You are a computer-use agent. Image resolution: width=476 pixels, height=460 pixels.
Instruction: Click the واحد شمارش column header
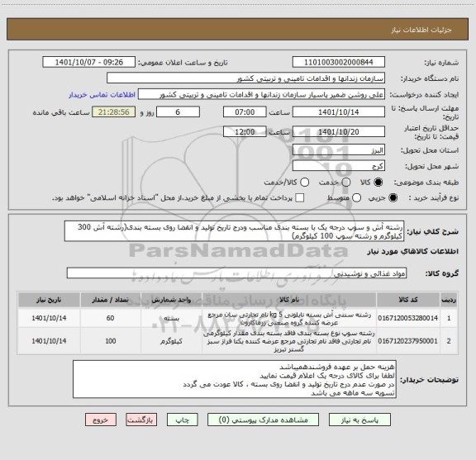171,300
